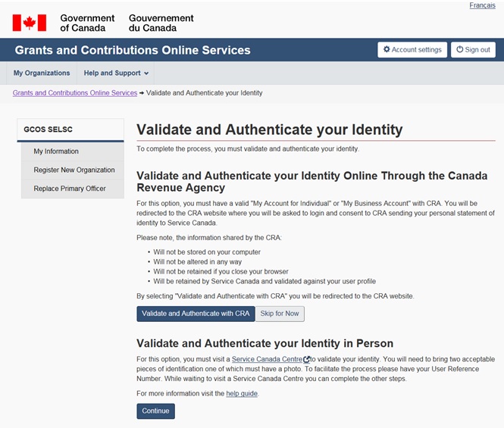Click the GCOS SELSC sidebar heading
Image resolution: width=504 pixels, height=428 pixels.
(x=49, y=130)
